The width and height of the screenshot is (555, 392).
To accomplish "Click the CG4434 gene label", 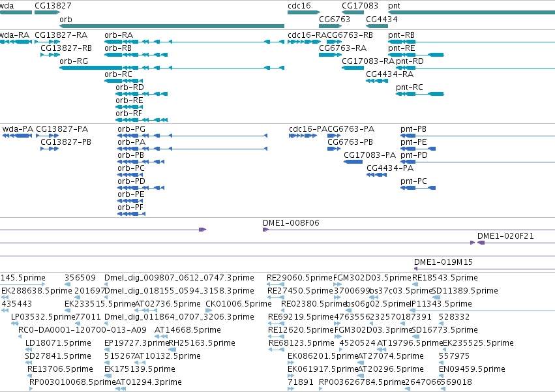I will (382, 19).
